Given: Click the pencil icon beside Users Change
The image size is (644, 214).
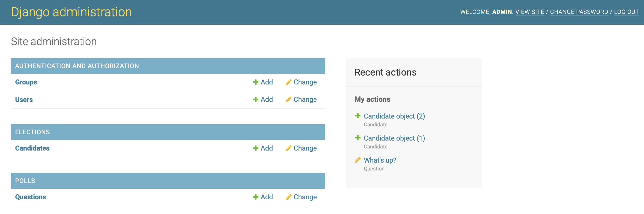Looking at the screenshot, I should point(288,100).
